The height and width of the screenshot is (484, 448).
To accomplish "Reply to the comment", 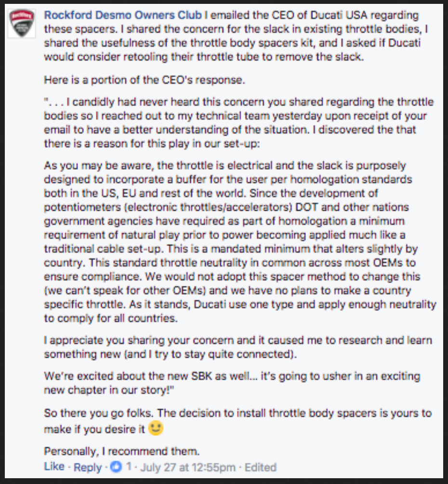I will 88,467.
